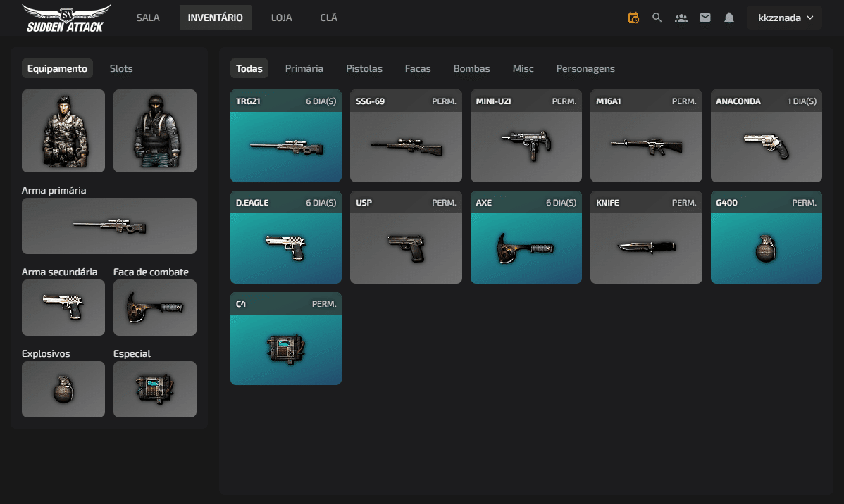Screen dimensions: 844x504
Task: Click the Especial C4 slot
Action: 154,389
